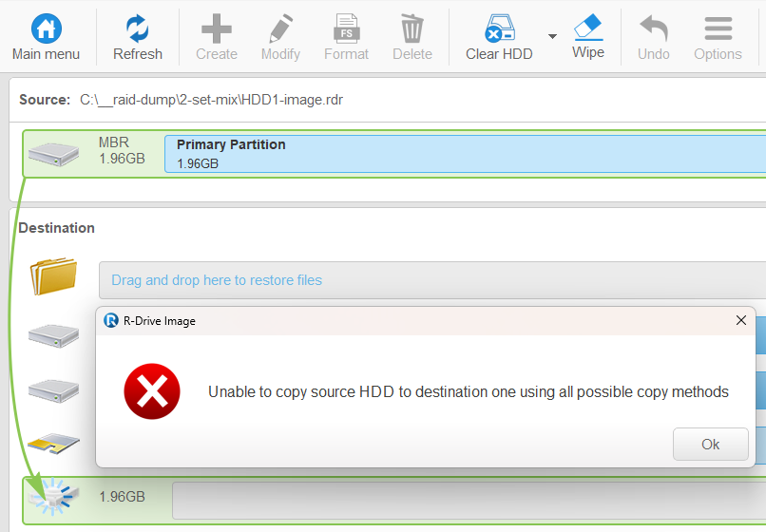The height and width of the screenshot is (532, 766).
Task: Select the Create partition tool
Action: pyautogui.click(x=217, y=28)
